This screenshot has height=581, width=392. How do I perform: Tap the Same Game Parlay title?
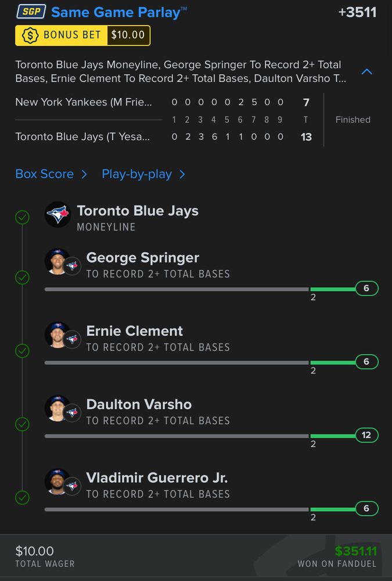tap(116, 12)
